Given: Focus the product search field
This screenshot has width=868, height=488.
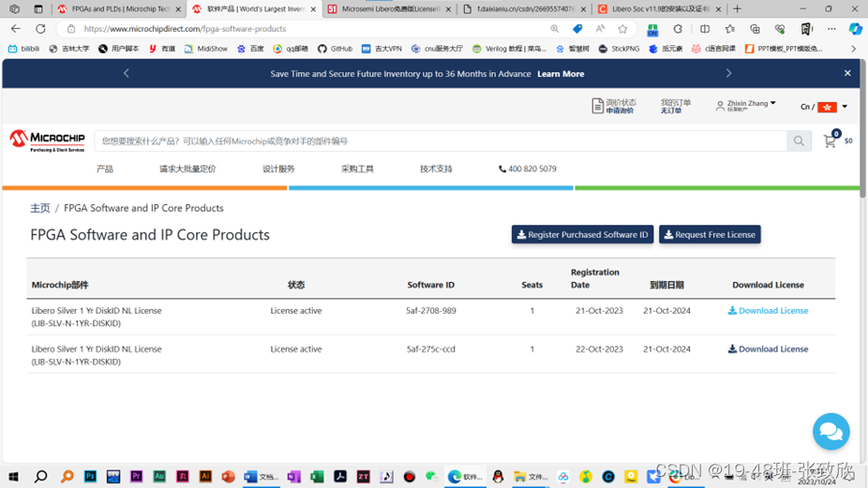Looking at the screenshot, I should (x=441, y=141).
